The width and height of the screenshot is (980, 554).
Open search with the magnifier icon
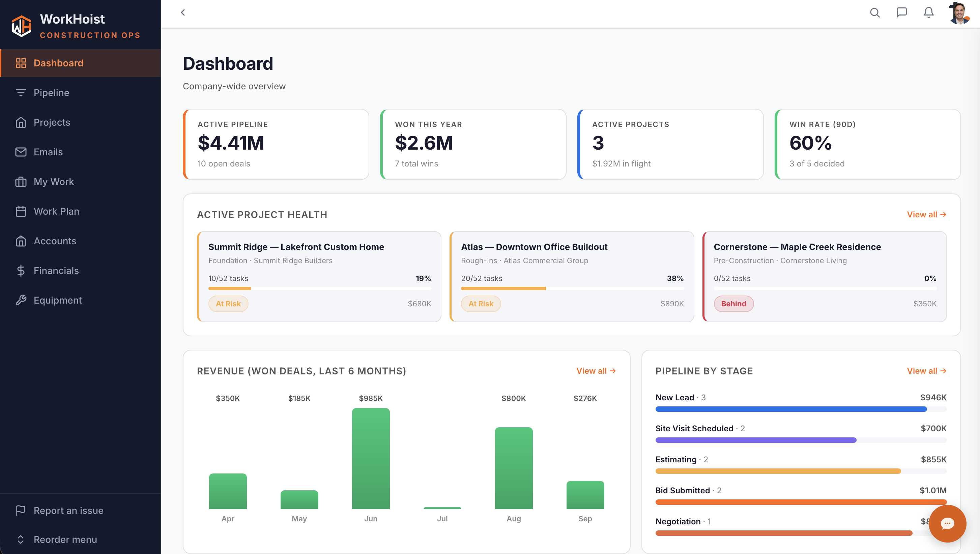point(874,13)
